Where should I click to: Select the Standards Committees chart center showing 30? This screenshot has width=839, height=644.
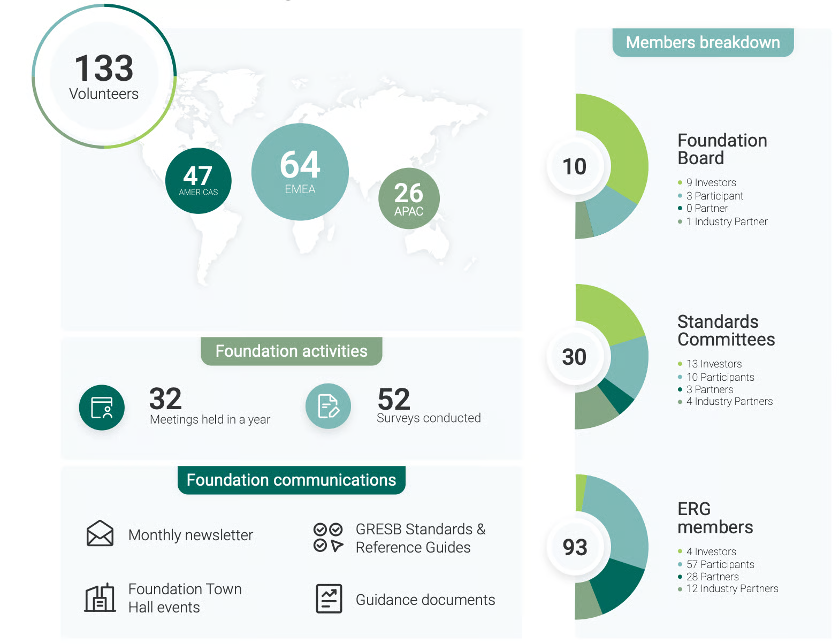[575, 357]
